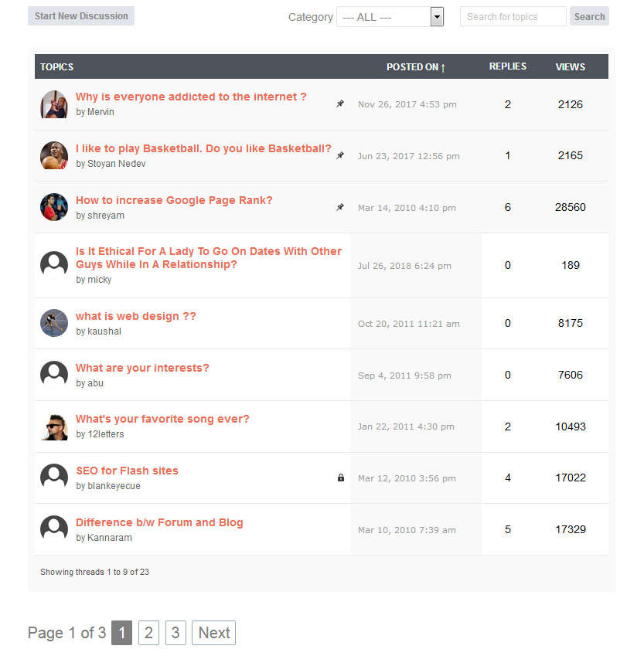Click lock icon on SEO for Flash sites

tap(341, 478)
